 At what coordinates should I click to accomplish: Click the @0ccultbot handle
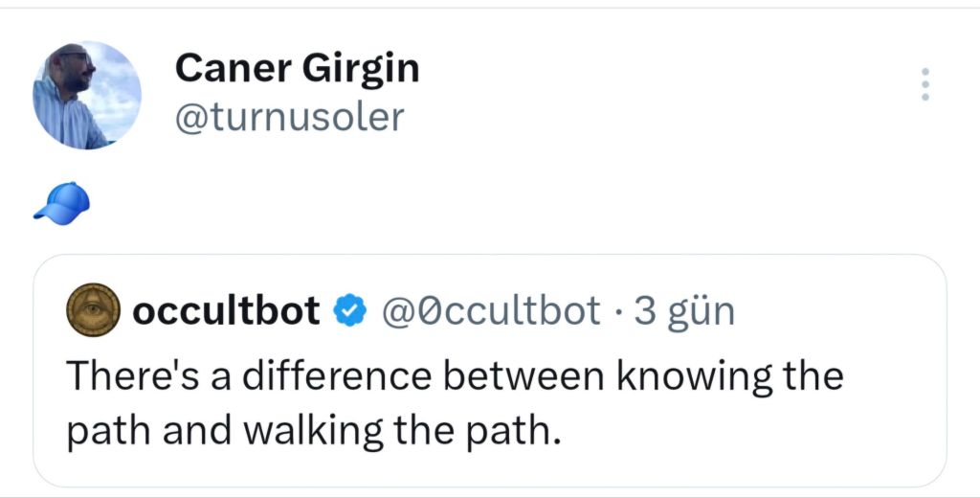tap(492, 310)
